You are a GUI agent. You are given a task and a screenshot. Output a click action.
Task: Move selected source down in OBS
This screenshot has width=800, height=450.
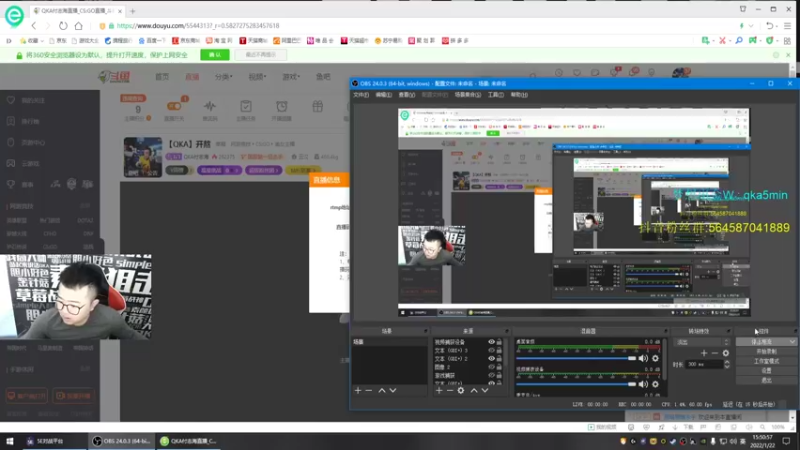click(485, 390)
